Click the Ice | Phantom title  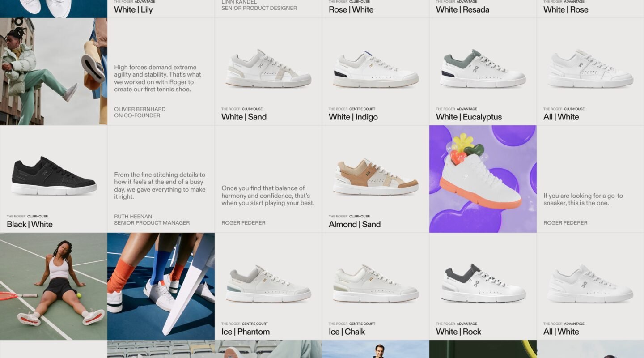(246, 332)
